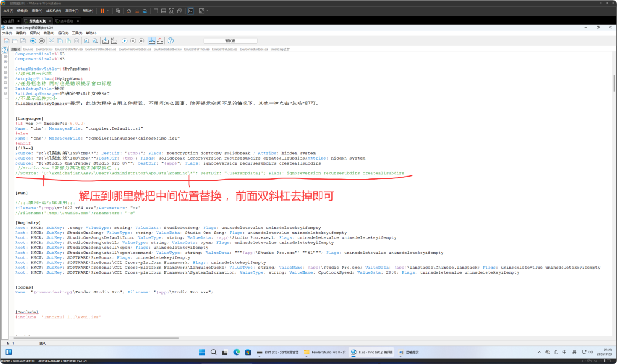617x364 pixels.
Task: Click VMware revert snapshot icon
Action: click(x=137, y=11)
